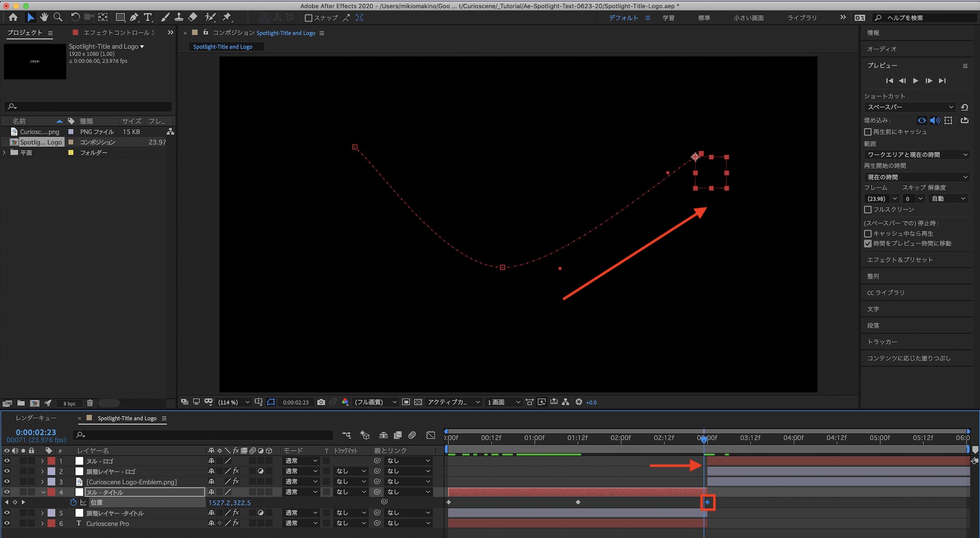
Task: Take a snapshot with camera icon
Action: [321, 402]
